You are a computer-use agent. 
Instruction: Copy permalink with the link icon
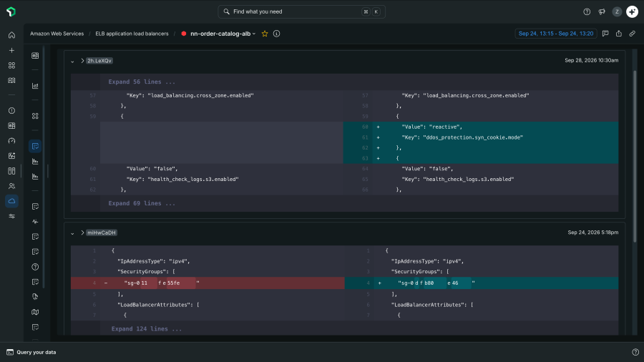coord(633,34)
